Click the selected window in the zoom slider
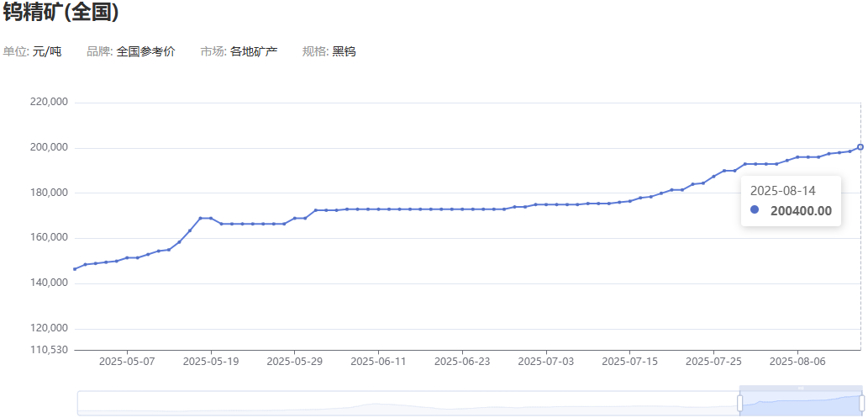Image resolution: width=868 pixels, height=418 pixels. pyautogui.click(x=801, y=403)
